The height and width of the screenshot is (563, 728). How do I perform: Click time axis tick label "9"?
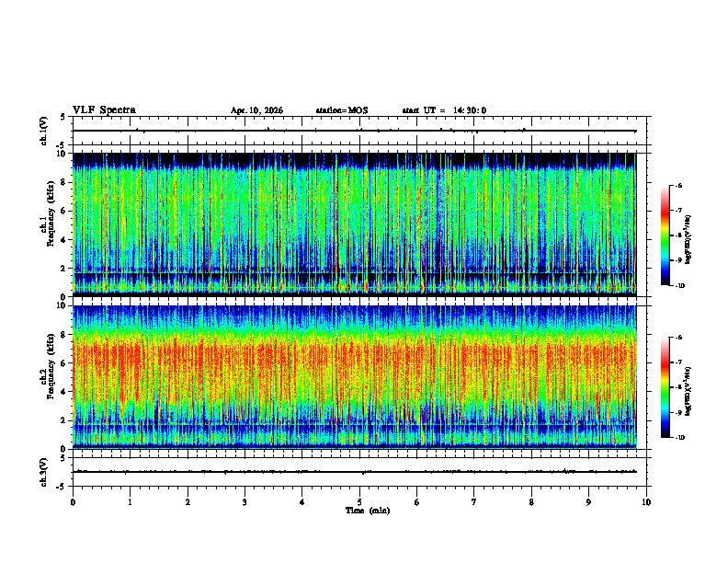[588, 502]
